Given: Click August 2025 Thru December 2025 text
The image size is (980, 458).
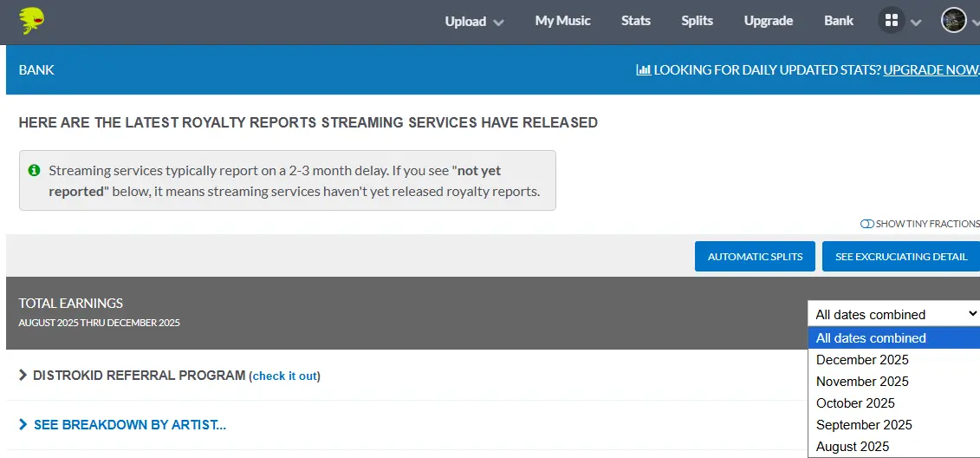Looking at the screenshot, I should (100, 324).
